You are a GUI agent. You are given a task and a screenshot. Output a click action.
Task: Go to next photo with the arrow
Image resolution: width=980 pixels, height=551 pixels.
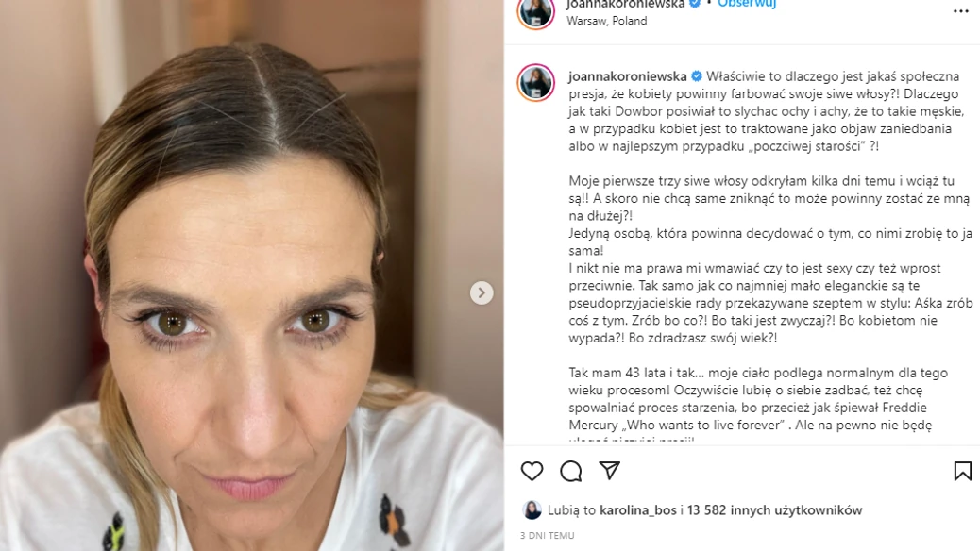click(x=482, y=292)
